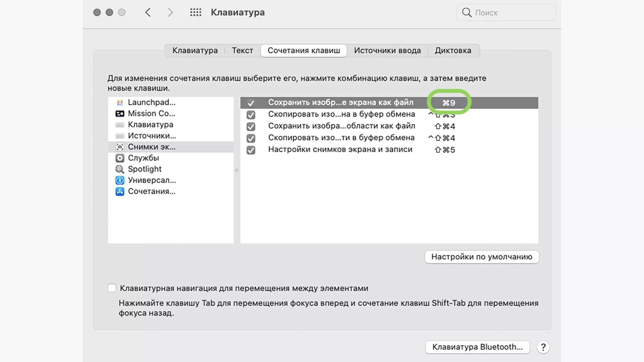Select Универсал… in the category list
This screenshot has width=644, height=362.
coord(171,180)
